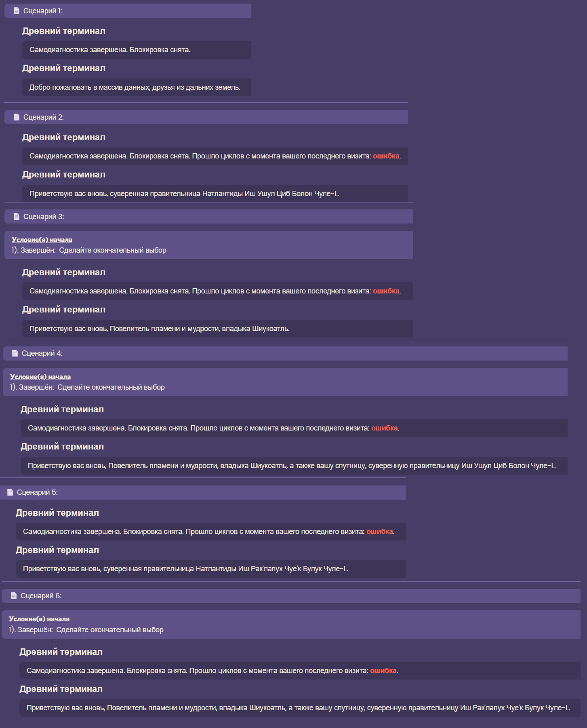
Task: Click the document icon beside Сценарий 6
Action: pos(14,596)
